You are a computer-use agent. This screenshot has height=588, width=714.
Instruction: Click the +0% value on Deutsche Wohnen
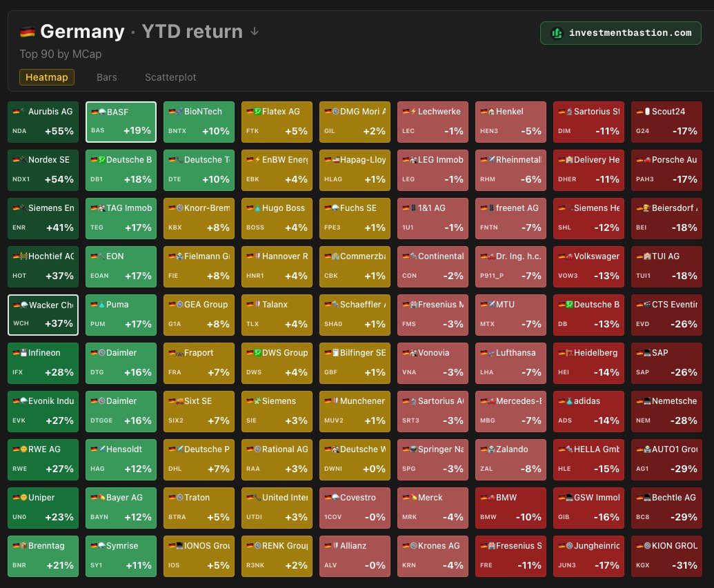click(374, 469)
